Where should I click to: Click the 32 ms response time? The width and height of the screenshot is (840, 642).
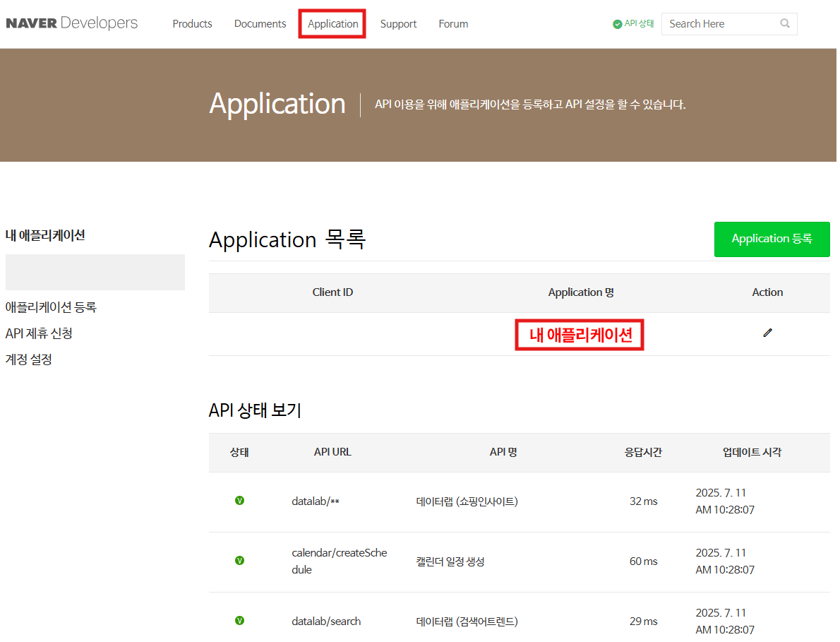pyautogui.click(x=643, y=501)
